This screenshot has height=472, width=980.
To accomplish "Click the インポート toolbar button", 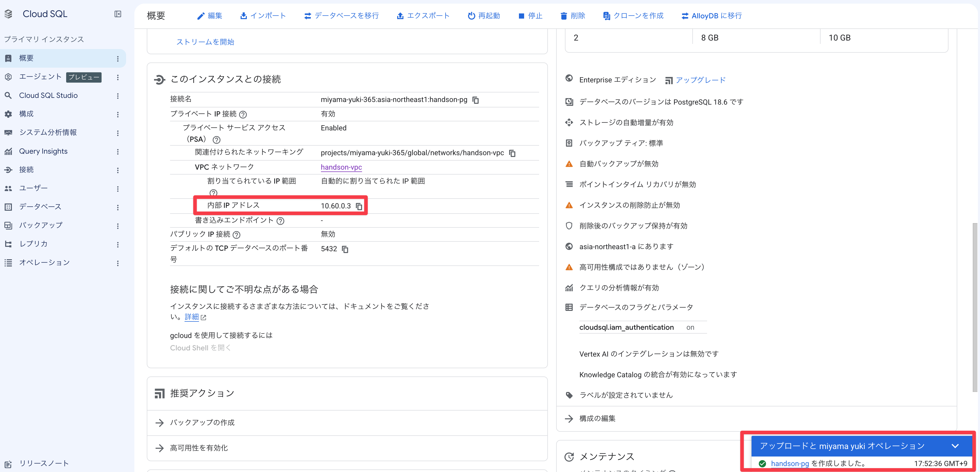I will pos(263,15).
